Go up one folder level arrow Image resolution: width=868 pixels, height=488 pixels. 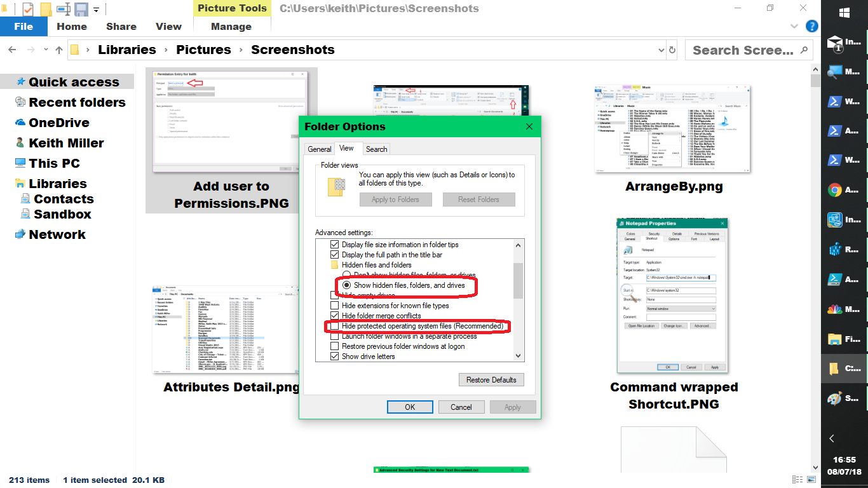(59, 50)
